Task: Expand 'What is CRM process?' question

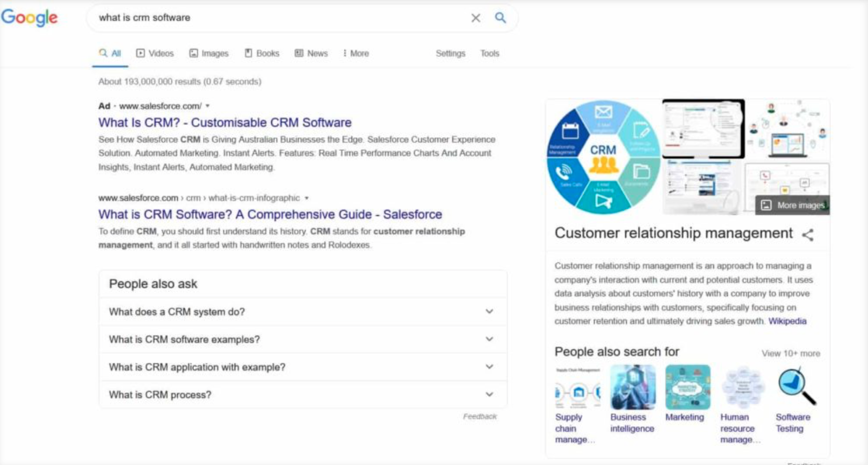Action: (x=303, y=395)
